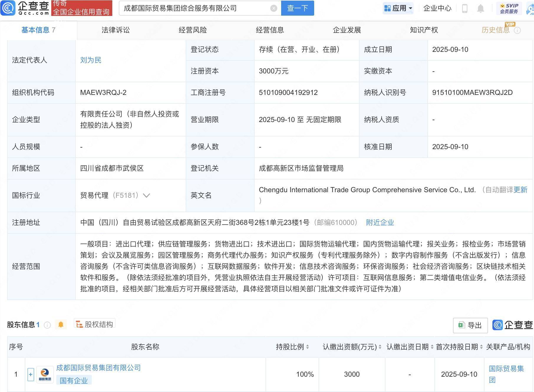Click info icon next to 股东信息
The image size is (534, 392).
[x=47, y=325]
